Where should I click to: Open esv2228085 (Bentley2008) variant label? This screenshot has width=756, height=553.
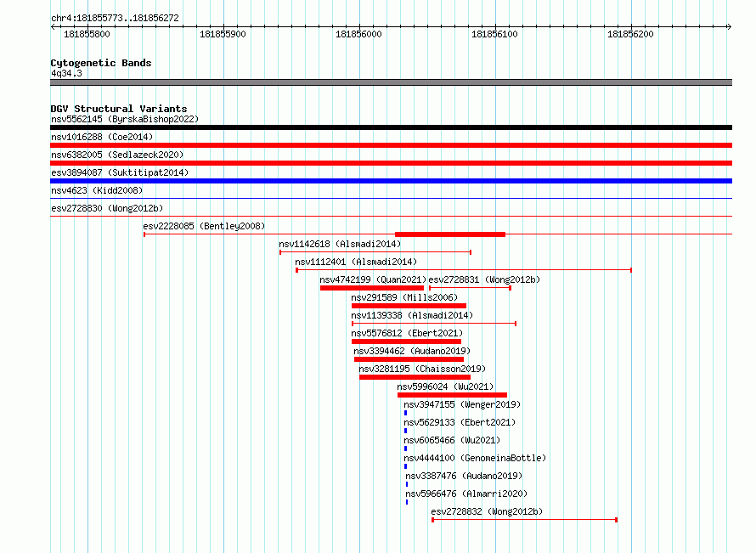point(204,226)
